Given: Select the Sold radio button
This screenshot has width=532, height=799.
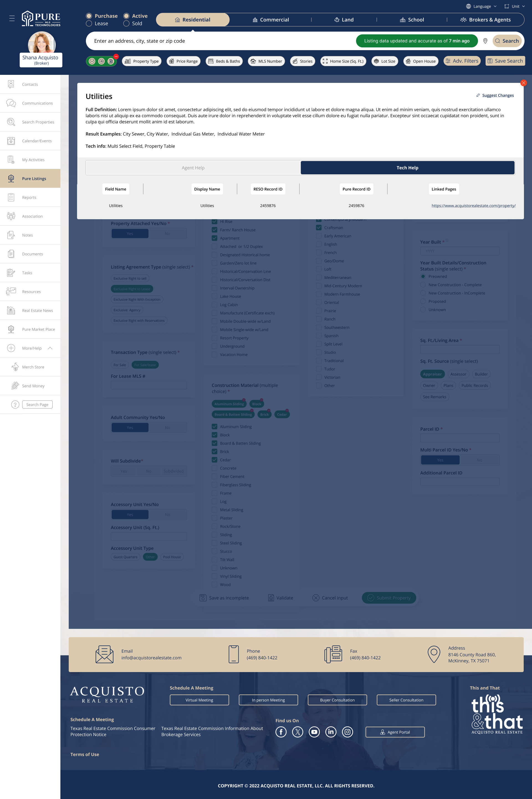Looking at the screenshot, I should click(x=126, y=23).
